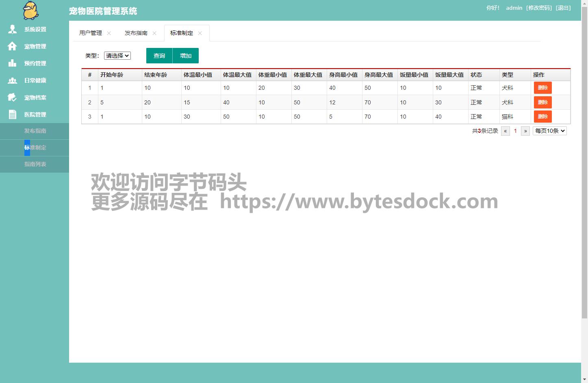Open the 每页10条 page size dropdown
The width and height of the screenshot is (588, 383).
(x=549, y=131)
